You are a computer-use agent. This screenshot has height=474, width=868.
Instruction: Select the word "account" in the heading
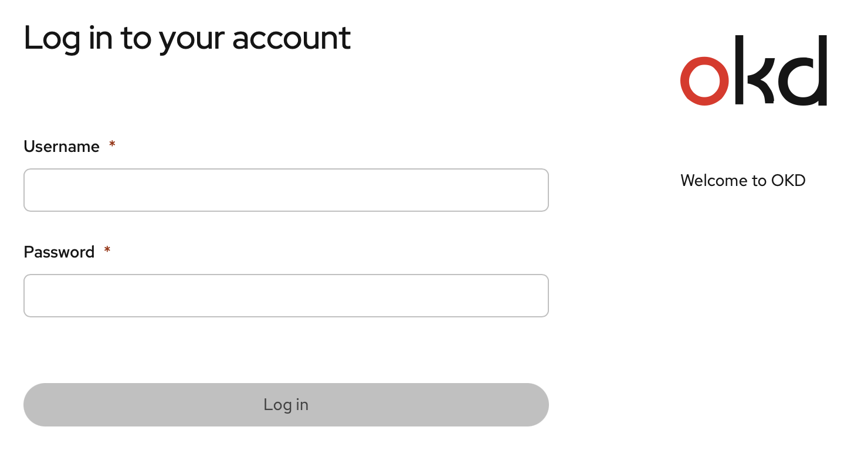(x=291, y=39)
